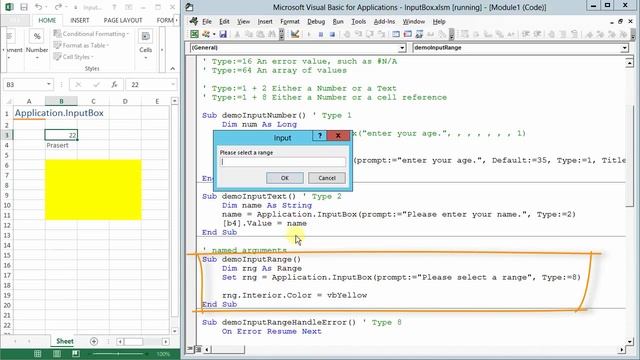This screenshot has height=360, width=640.
Task: Redo with the Excel quick access arrow
Action: click(x=58, y=7)
